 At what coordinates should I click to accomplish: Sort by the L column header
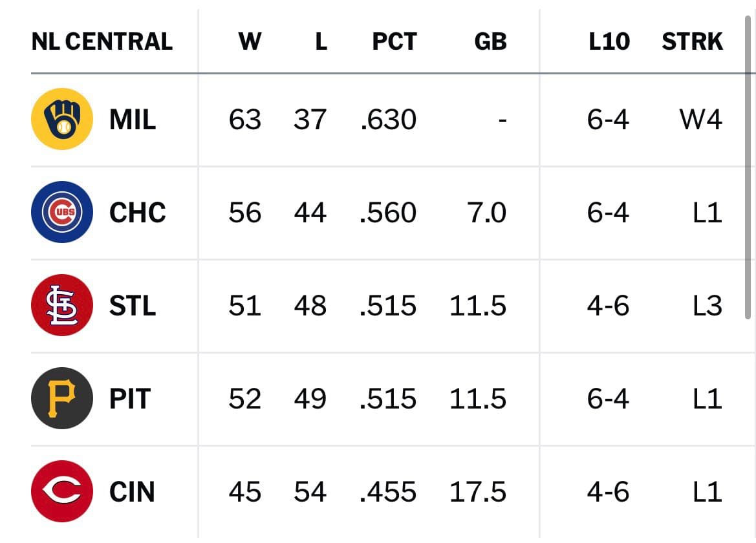click(x=321, y=41)
